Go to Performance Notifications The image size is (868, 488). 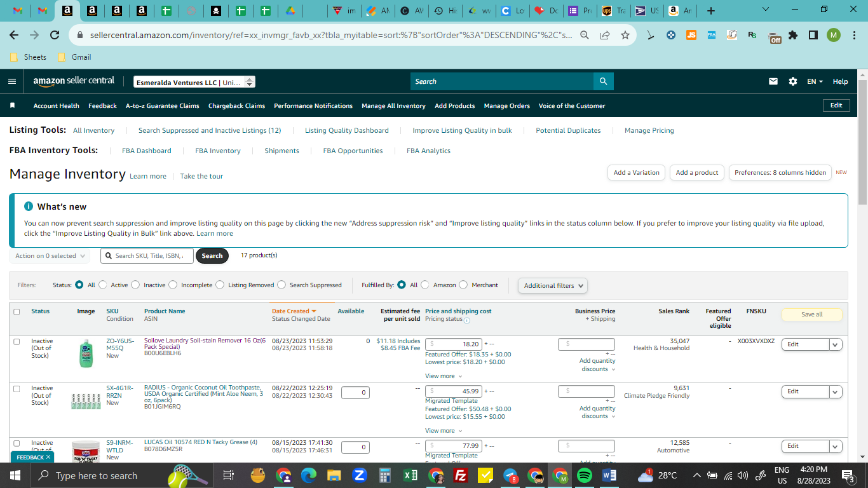pos(313,105)
